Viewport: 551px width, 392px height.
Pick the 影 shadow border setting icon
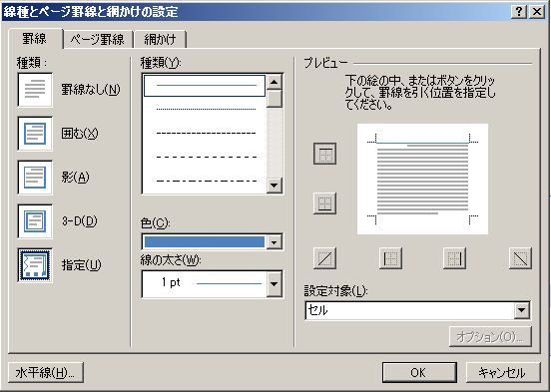[35, 178]
